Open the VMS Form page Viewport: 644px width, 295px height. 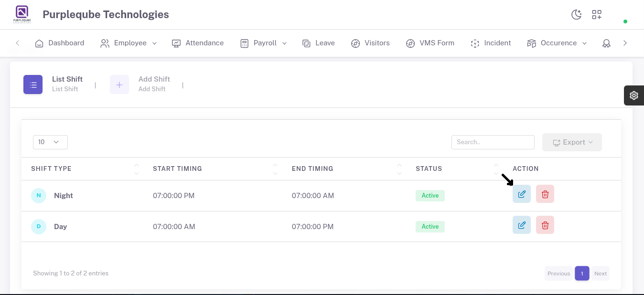(430, 43)
